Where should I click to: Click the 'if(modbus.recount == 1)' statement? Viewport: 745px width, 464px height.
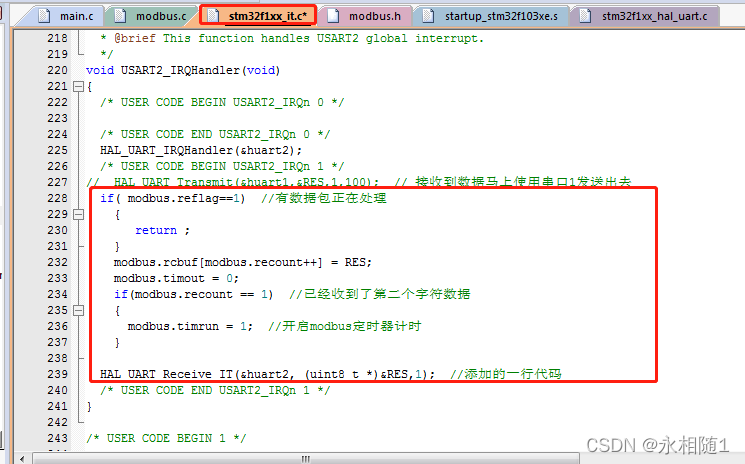point(194,294)
